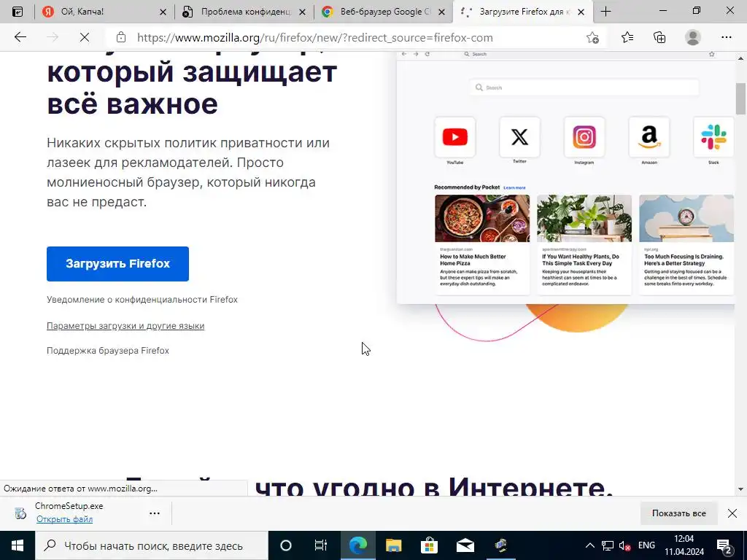This screenshot has height=560, width=747.
Task: Click the search field in Firefox preview
Action: 584,87
